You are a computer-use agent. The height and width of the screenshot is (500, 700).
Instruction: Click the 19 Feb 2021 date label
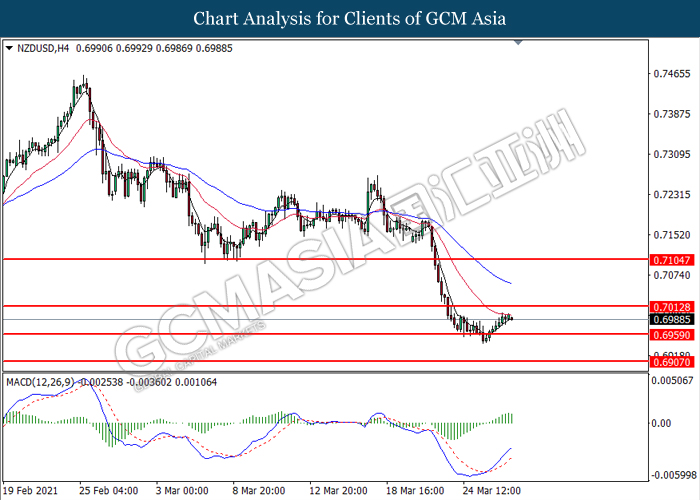[x=30, y=491]
